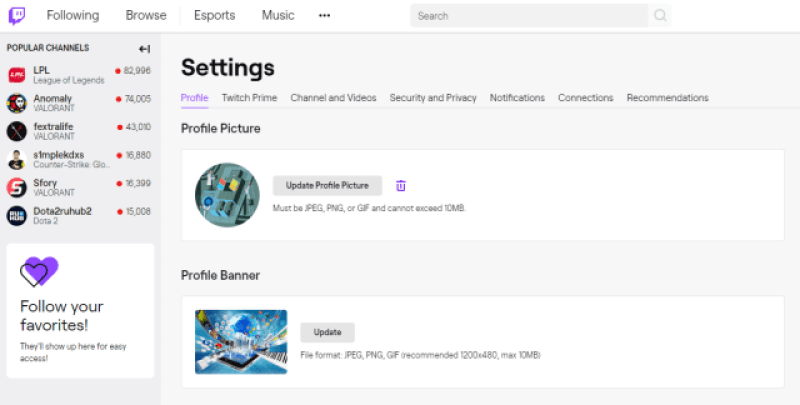Click the Follow your favorites heading

[x=62, y=315]
